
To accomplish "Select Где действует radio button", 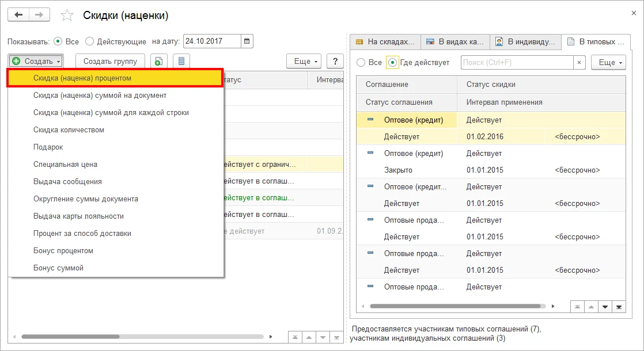I will 393,62.
